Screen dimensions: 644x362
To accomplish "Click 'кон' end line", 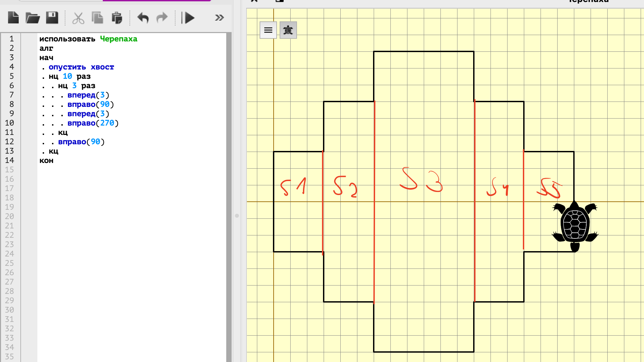I will [46, 161].
